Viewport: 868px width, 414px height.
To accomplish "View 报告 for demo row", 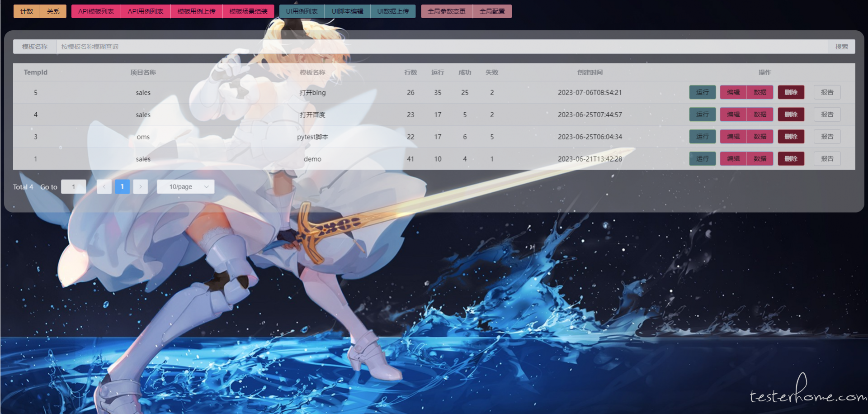I will (827, 159).
